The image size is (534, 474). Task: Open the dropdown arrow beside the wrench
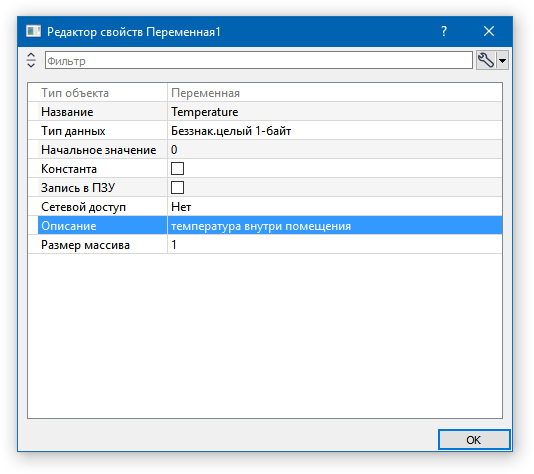(x=502, y=61)
